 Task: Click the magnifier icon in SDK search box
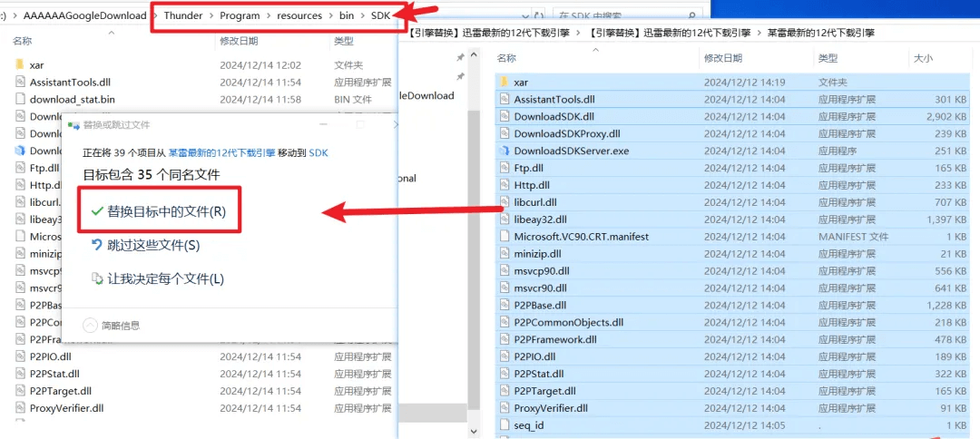click(x=691, y=15)
